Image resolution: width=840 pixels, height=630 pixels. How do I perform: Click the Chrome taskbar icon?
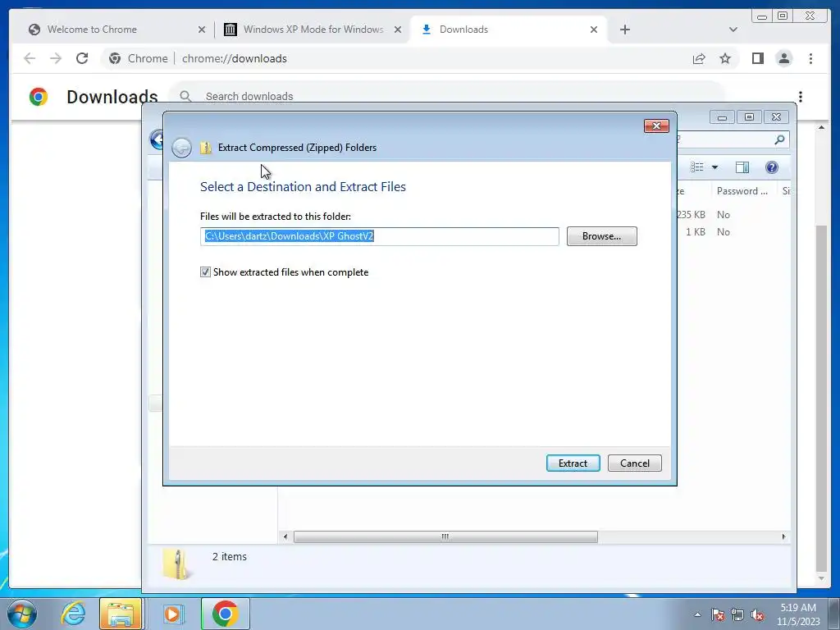click(225, 614)
